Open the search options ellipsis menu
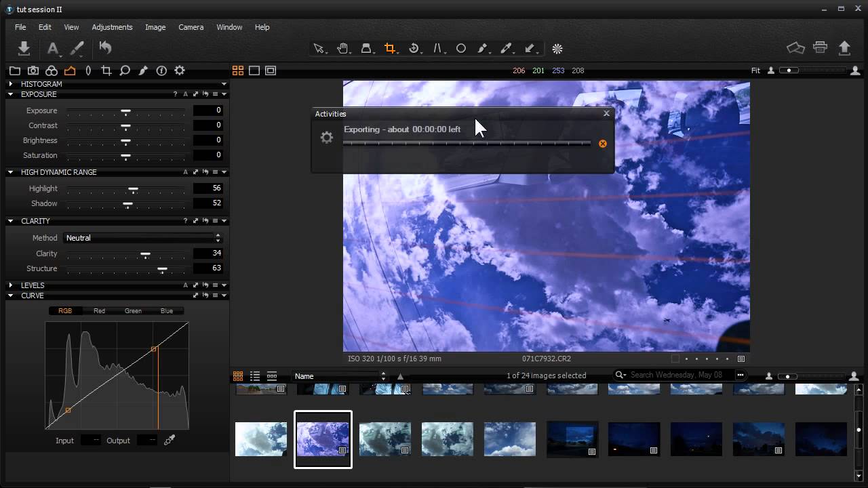The width and height of the screenshot is (868, 488). pyautogui.click(x=741, y=375)
